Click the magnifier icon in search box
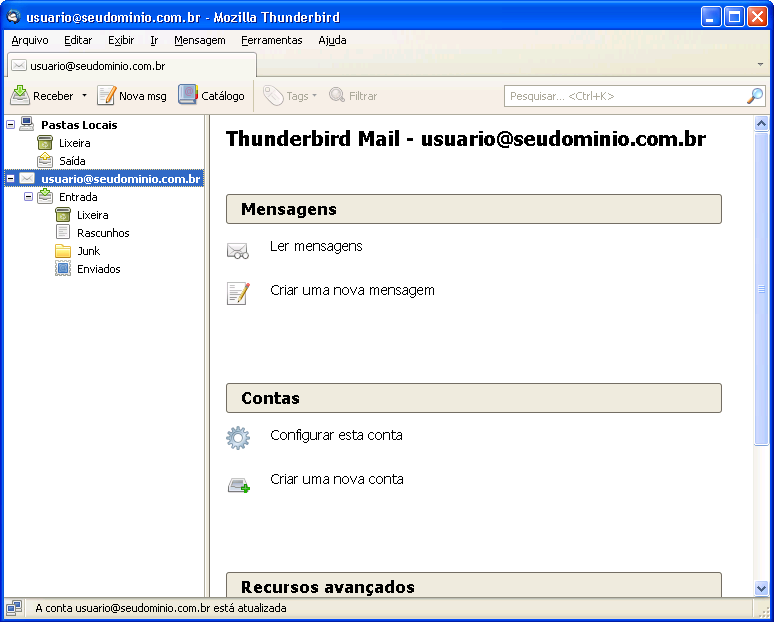Viewport: 774px width, 622px height. pyautogui.click(x=755, y=96)
